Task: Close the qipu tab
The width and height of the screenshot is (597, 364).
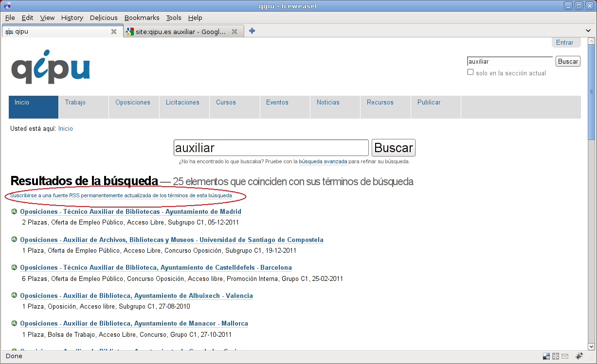Action: tap(114, 32)
